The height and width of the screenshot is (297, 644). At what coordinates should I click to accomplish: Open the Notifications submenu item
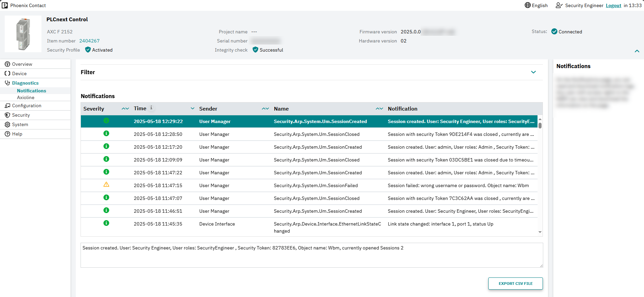point(32,91)
